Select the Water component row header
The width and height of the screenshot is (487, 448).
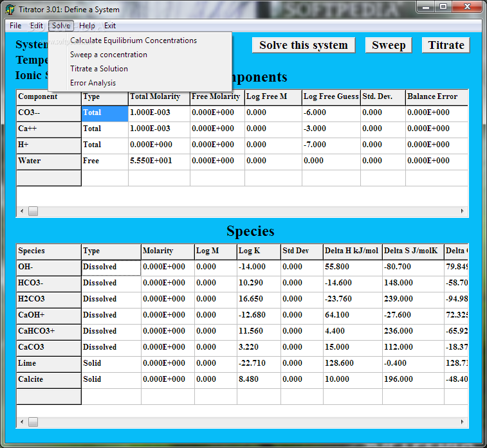tap(49, 162)
